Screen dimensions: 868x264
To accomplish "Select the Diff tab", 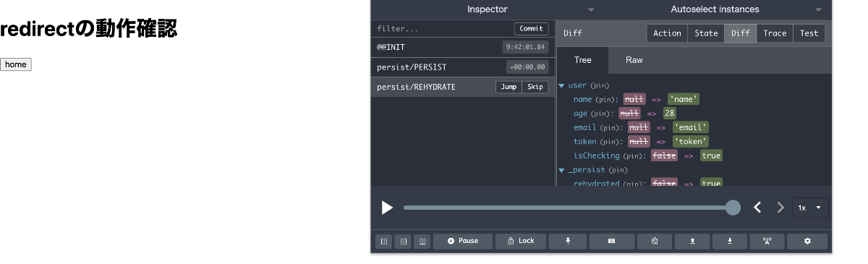I will (x=741, y=33).
